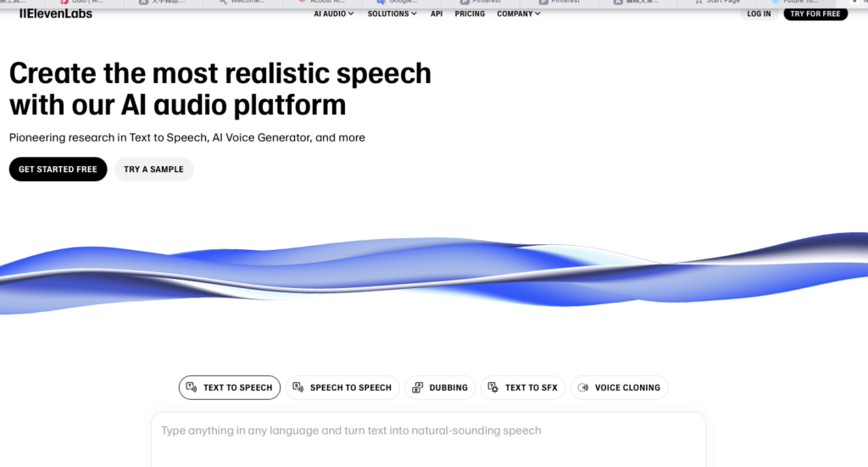Open the DUBBING tab

[x=441, y=387]
